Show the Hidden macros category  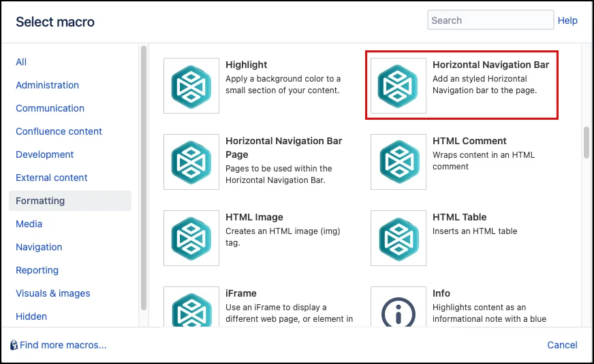tap(31, 316)
